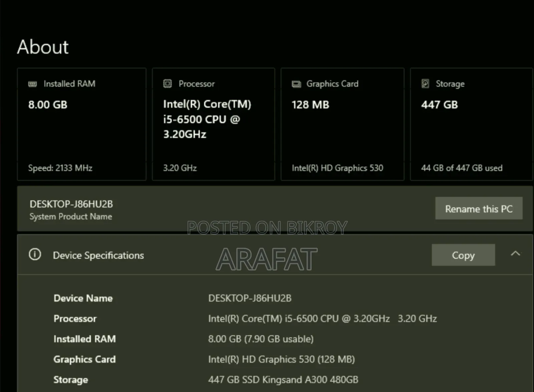
Task: Click '8.00 GB (7.90 GB usable)' value
Action: click(x=261, y=339)
